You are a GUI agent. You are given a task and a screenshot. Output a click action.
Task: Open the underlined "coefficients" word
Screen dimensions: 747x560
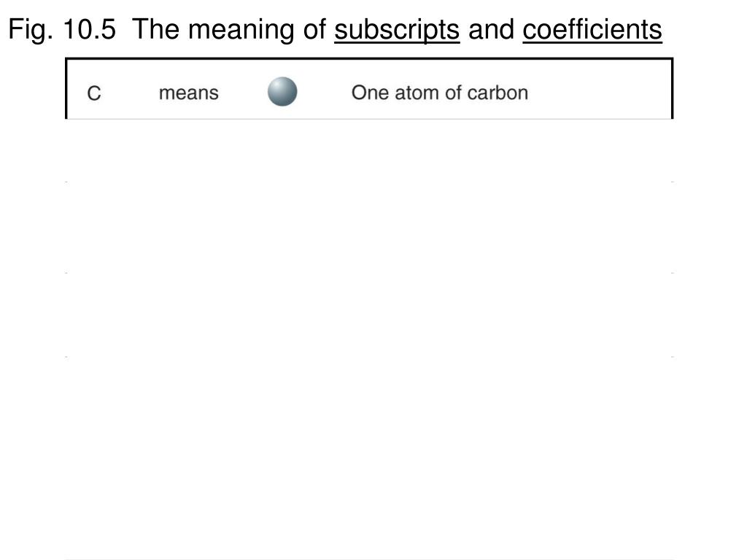click(x=592, y=29)
